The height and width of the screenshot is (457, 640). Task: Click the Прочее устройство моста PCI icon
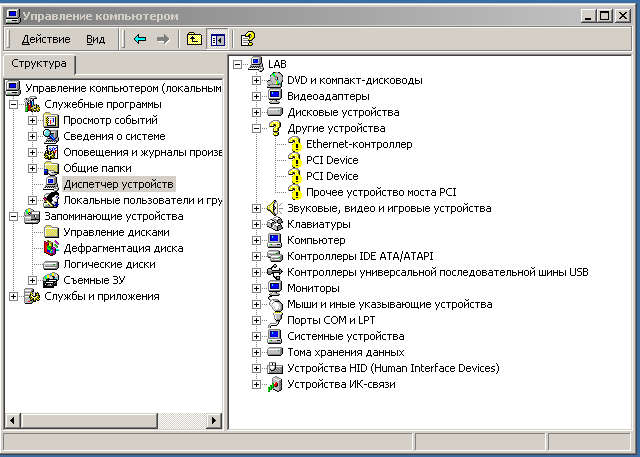(x=294, y=192)
